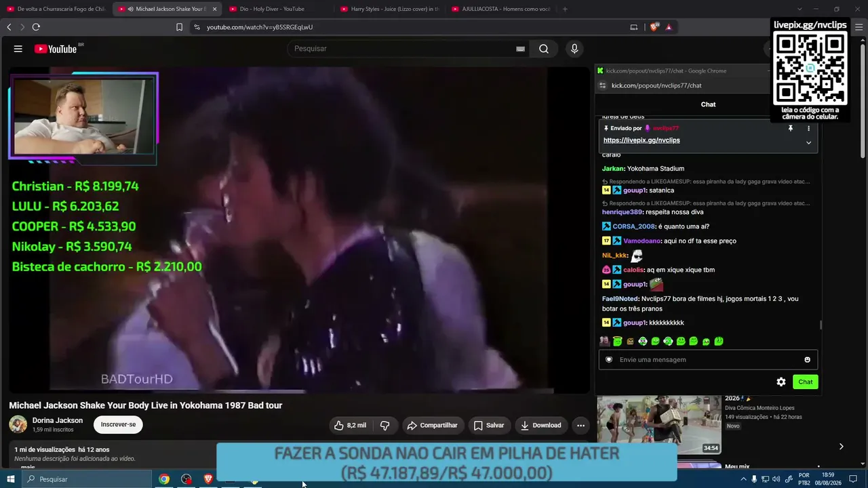
Task: Dislike the video with thumbs down
Action: coord(384,426)
